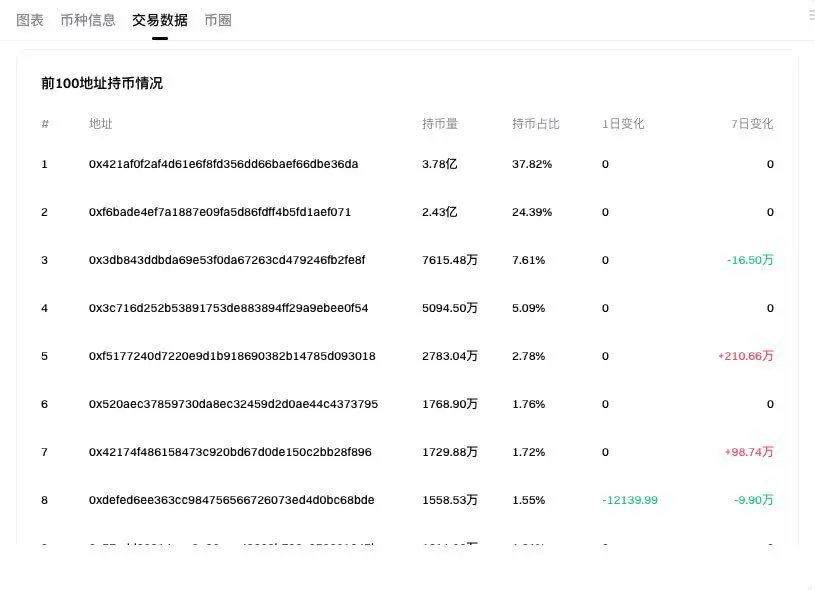Viewport: 815px width, 590px height.
Task: Click the # rank column header
Action: coord(45,124)
